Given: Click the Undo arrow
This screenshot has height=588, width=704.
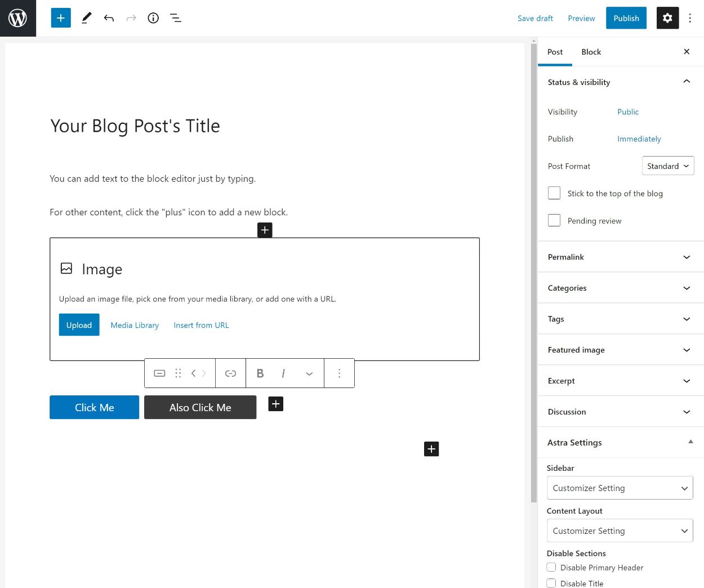Looking at the screenshot, I should (109, 18).
